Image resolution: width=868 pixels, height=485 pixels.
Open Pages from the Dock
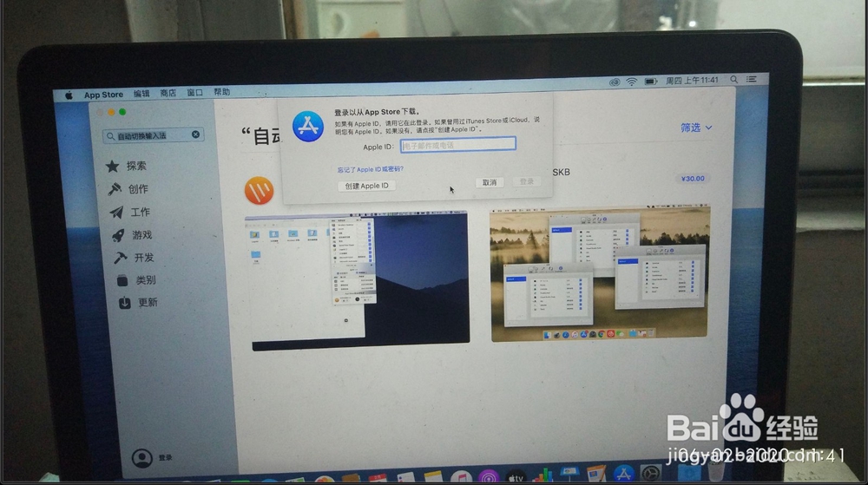[x=596, y=475]
